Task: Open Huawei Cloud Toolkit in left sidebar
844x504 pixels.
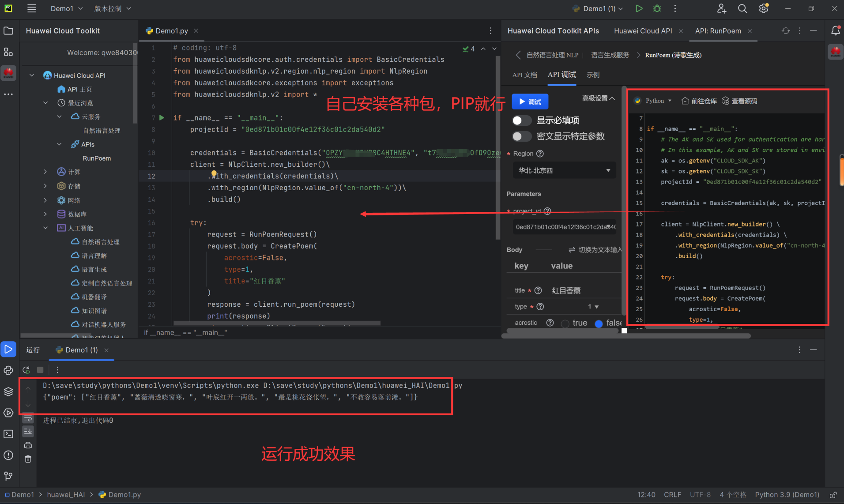Action: pos(8,73)
